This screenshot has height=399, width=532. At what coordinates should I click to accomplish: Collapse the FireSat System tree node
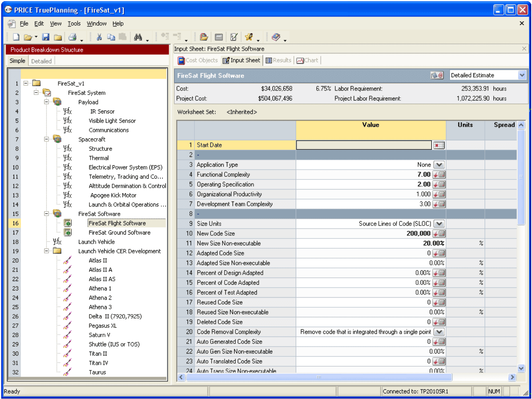36,93
